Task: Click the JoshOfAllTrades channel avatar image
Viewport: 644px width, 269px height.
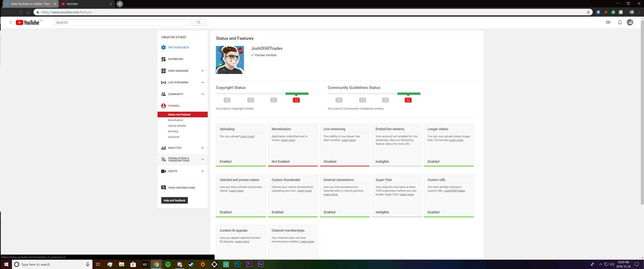Action: coord(230,59)
